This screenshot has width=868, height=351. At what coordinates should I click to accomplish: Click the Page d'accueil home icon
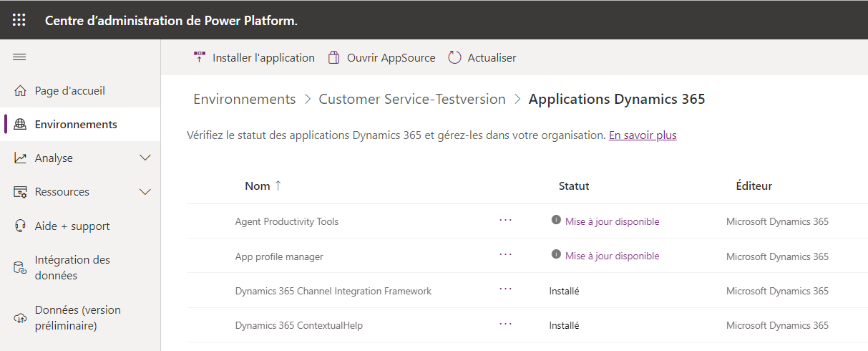tap(20, 91)
